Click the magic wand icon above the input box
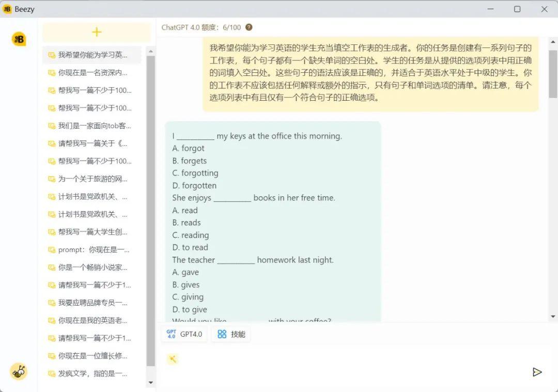The height and width of the screenshot is (392, 558). [x=173, y=358]
